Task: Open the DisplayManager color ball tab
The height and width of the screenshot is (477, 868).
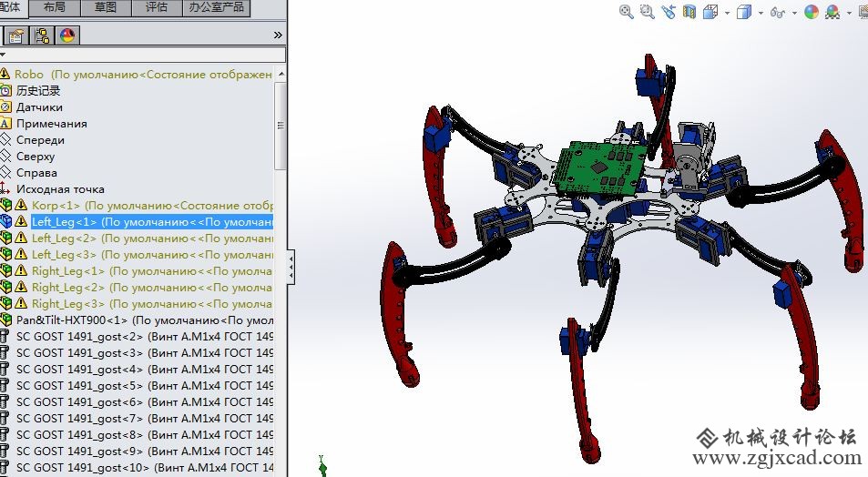Action: click(x=67, y=36)
